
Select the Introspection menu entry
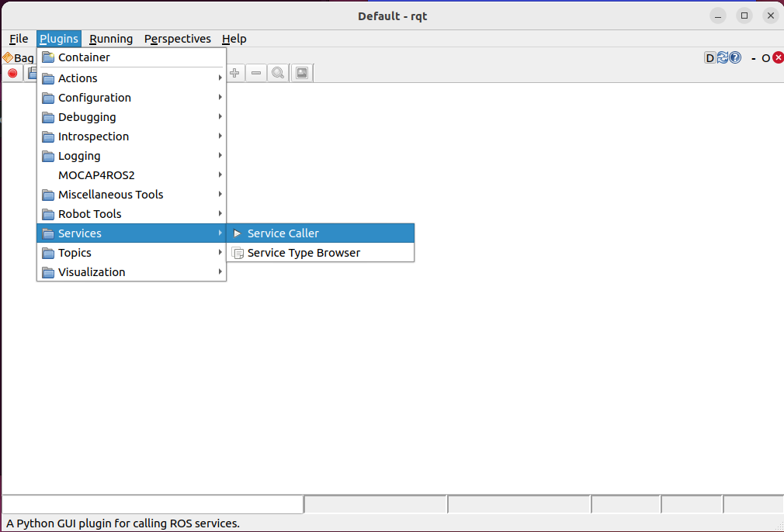[131, 136]
